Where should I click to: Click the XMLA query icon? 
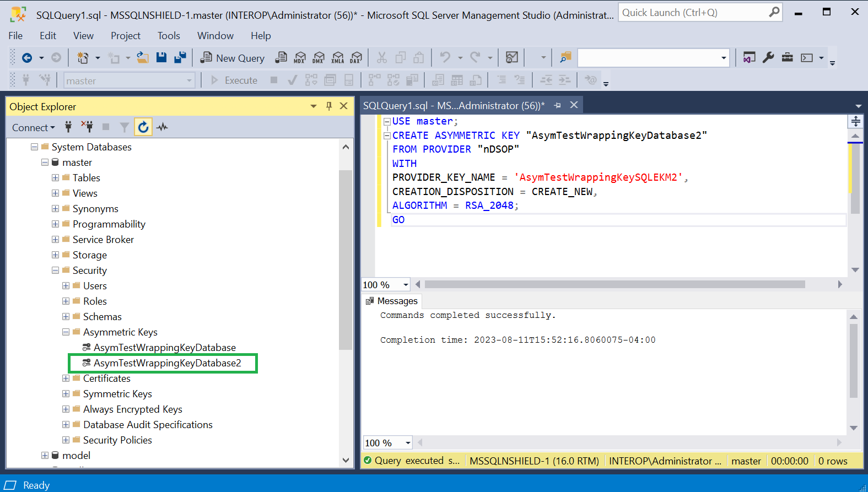[338, 57]
